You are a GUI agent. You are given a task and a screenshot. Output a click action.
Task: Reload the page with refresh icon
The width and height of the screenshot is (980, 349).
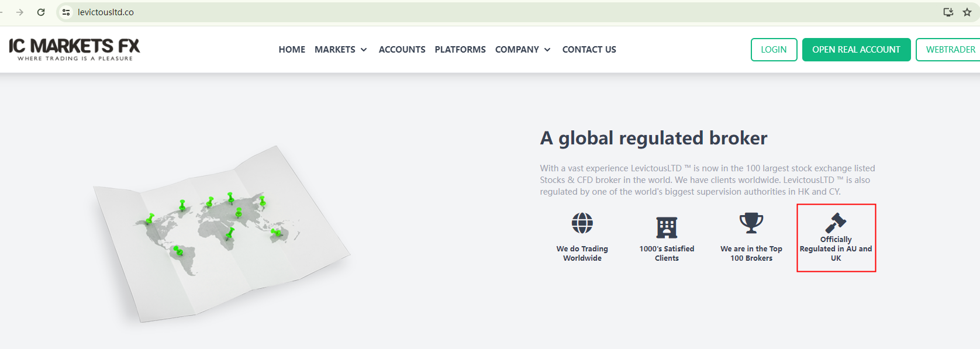[41, 12]
